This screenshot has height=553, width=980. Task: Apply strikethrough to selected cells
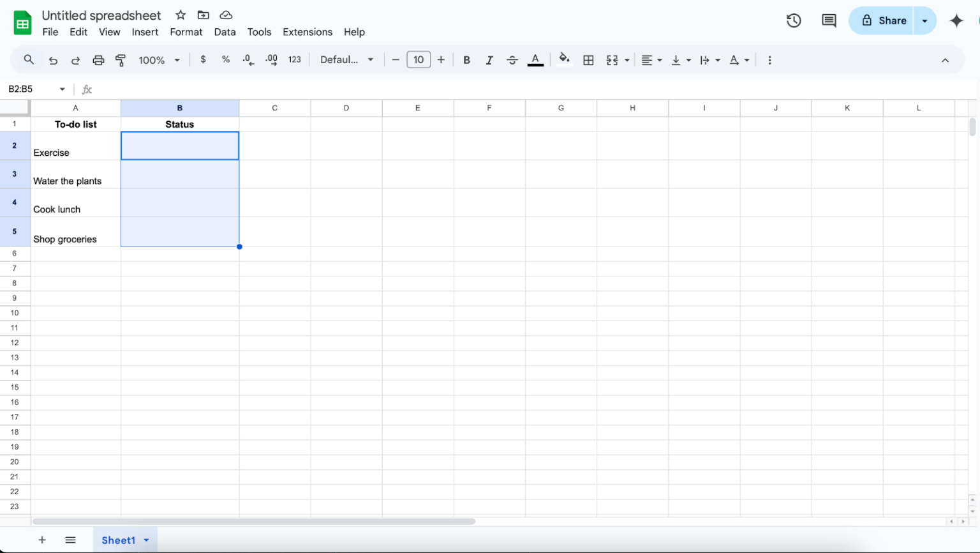[x=512, y=59]
